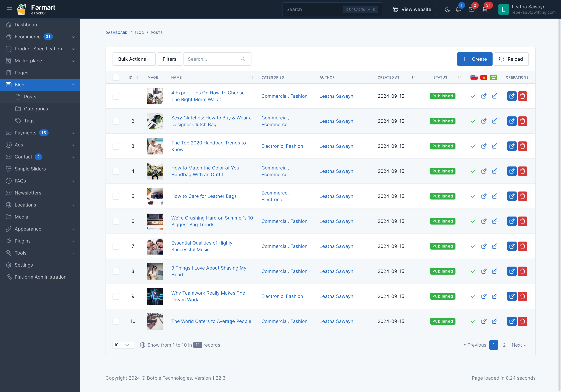The image size is (561, 392).
Task: Go to Simple Sliders in sidebar
Action: 30,169
